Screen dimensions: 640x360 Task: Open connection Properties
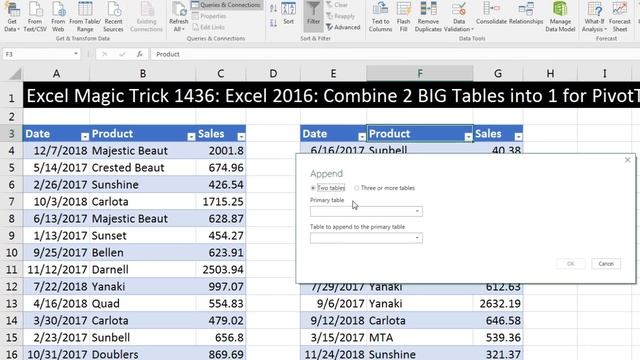tap(209, 16)
